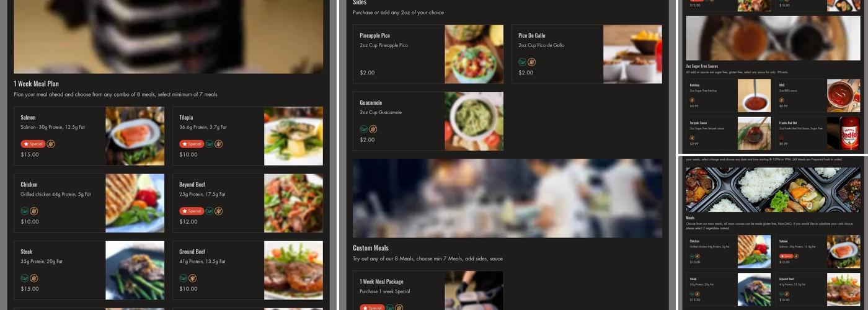Click the 1 Week Meal Plan heading
The height and width of the screenshot is (310, 868).
36,84
